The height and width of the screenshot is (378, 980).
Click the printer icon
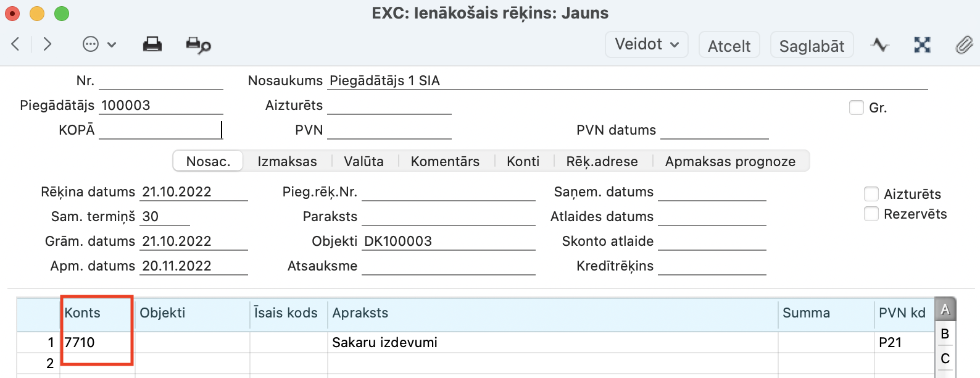152,44
